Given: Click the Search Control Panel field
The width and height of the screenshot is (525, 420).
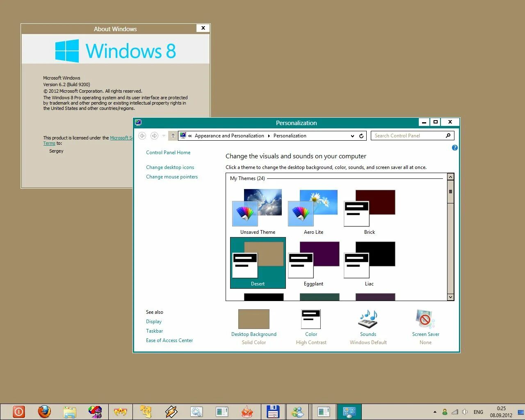Looking at the screenshot, I should tap(408, 136).
